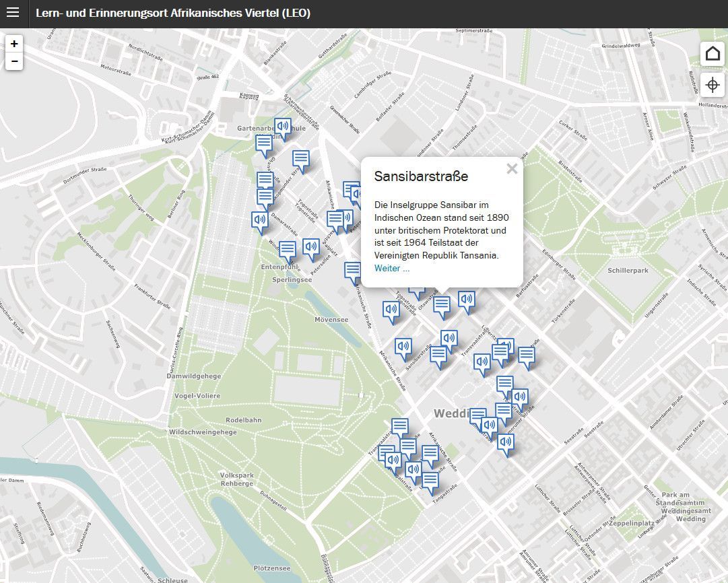Zoom out with the minus button
Screen dimensions: 728x583
[14, 61]
